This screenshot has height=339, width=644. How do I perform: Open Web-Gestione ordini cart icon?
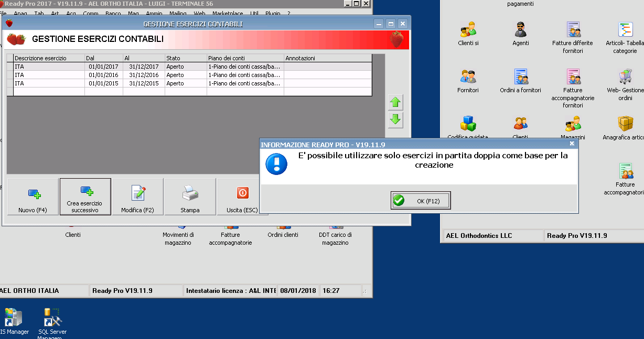click(625, 77)
